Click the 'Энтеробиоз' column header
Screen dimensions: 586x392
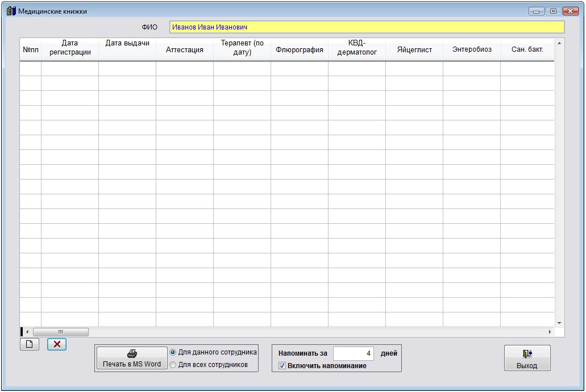click(472, 49)
